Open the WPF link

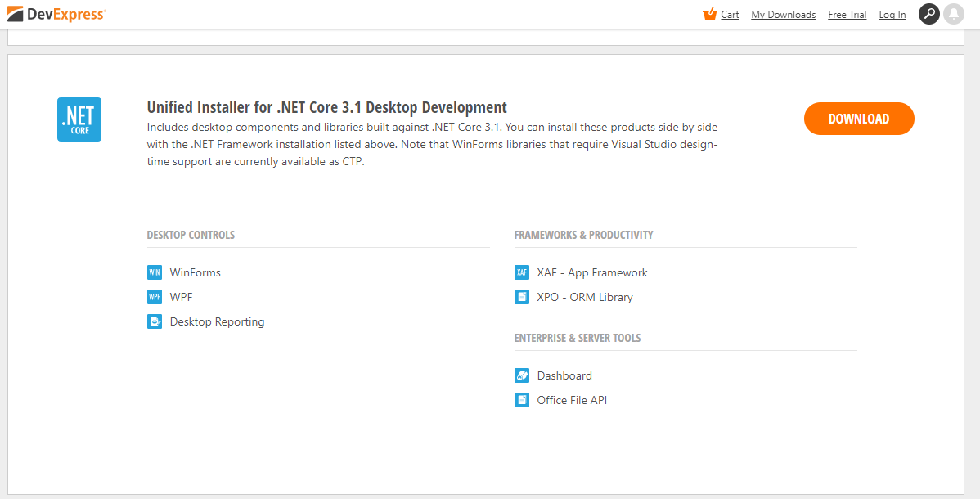pyautogui.click(x=182, y=297)
